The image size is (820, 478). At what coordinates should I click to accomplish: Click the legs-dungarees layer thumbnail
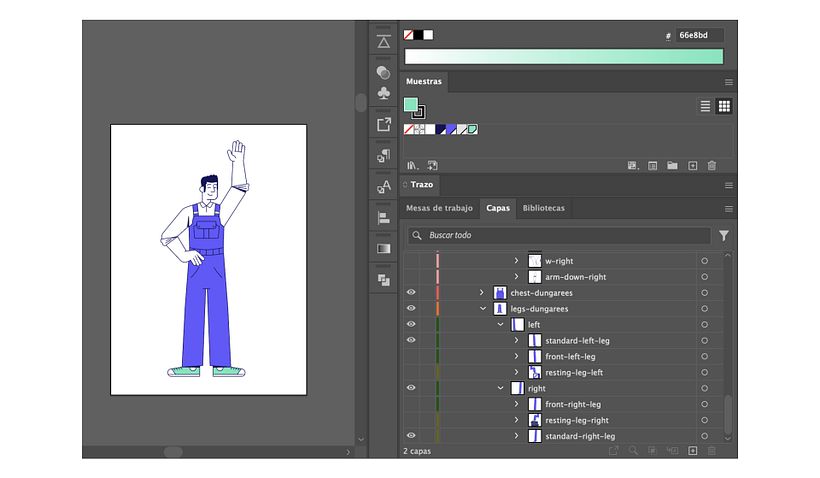pyautogui.click(x=500, y=309)
